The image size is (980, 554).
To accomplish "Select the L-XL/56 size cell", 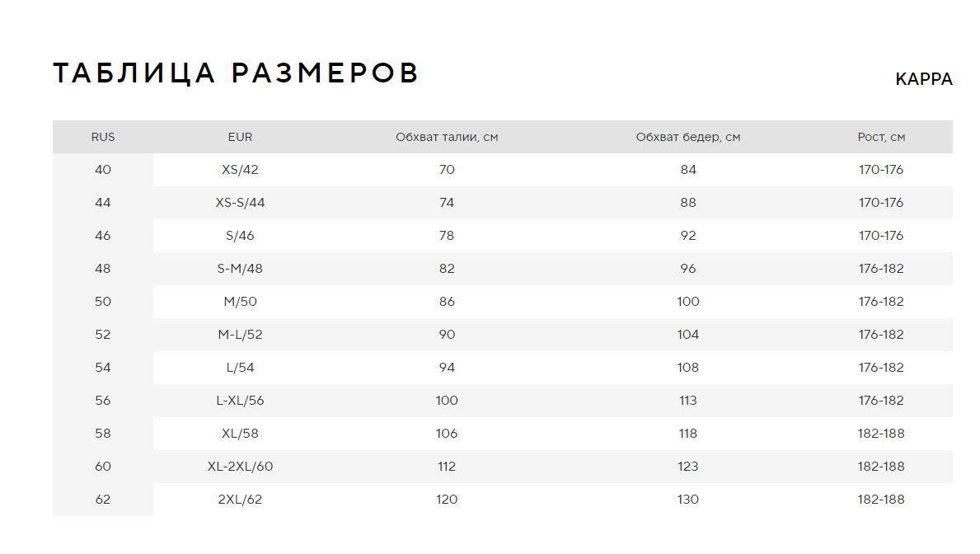I will point(240,401).
